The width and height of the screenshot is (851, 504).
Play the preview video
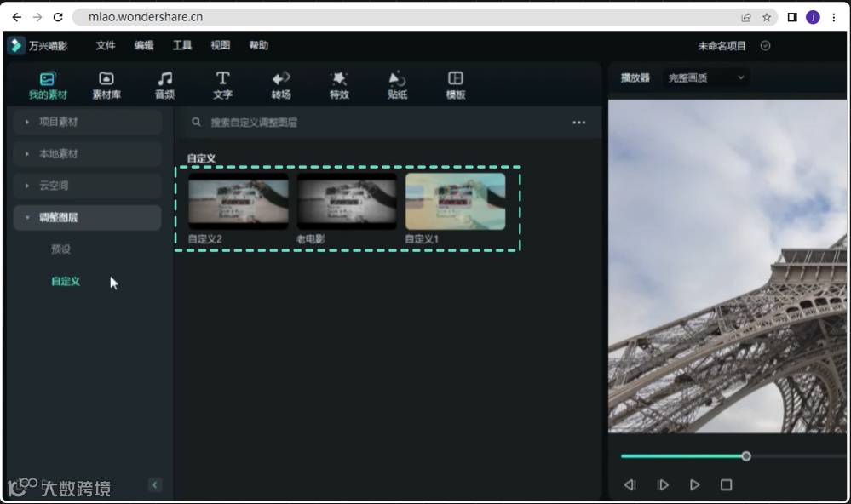click(695, 484)
